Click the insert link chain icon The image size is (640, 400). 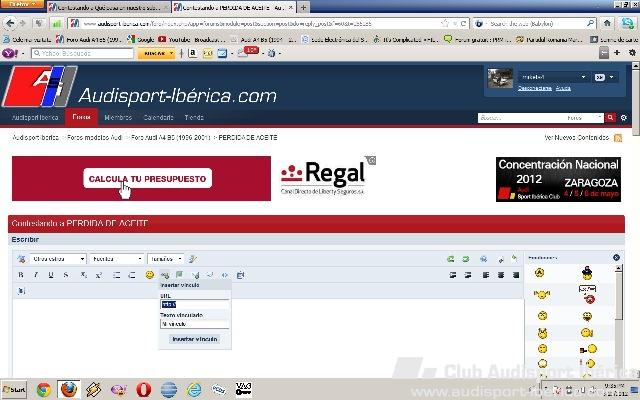164,275
